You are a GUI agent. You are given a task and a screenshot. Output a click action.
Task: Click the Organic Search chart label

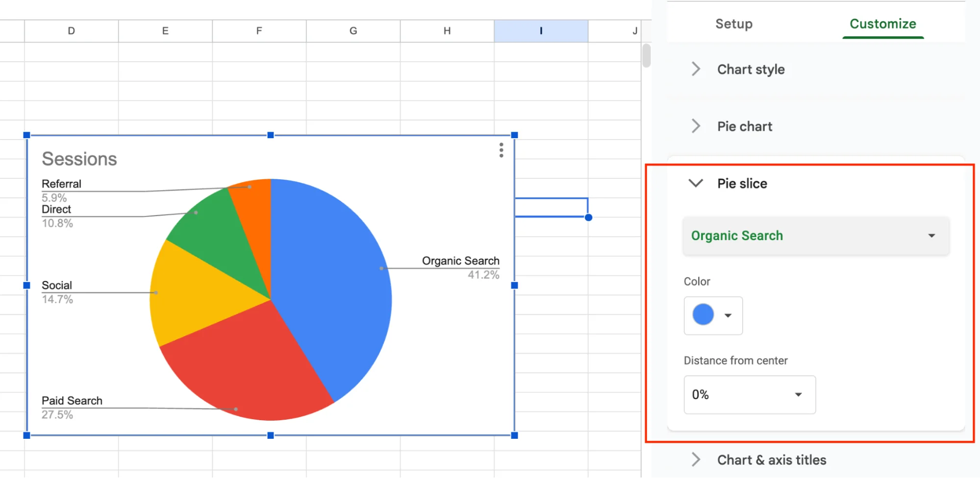(461, 261)
